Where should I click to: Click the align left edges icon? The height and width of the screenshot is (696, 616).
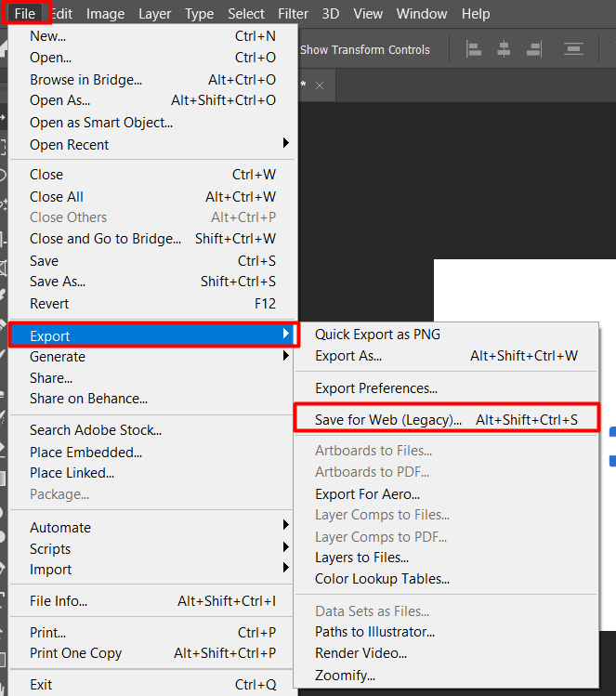474,49
